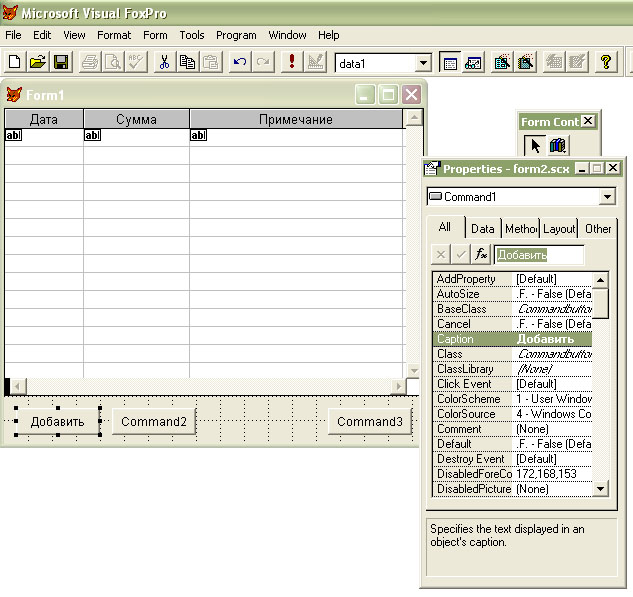Open the Help question mark icon
Viewport: 633px width, 597px height.
(x=605, y=62)
